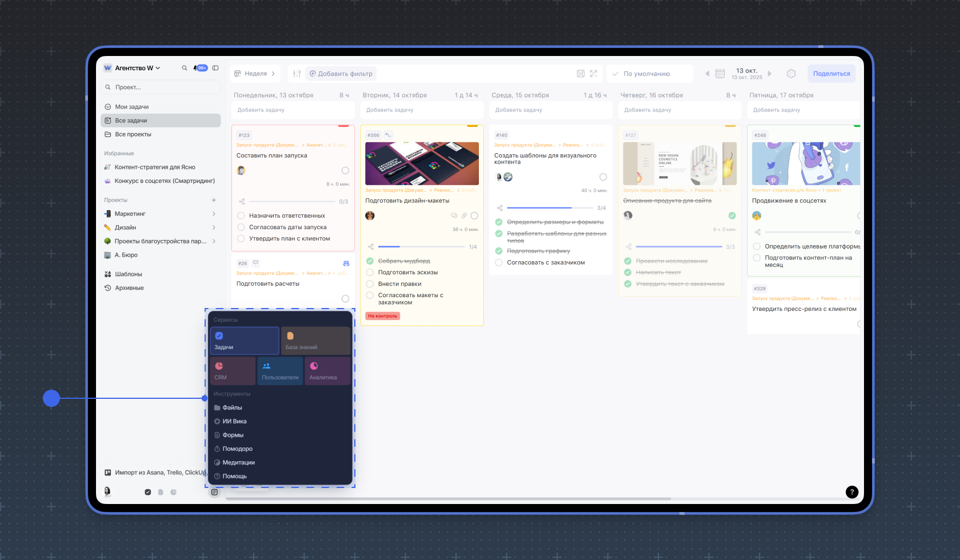
Task: Click the services grid launcher icon
Action: (x=214, y=492)
